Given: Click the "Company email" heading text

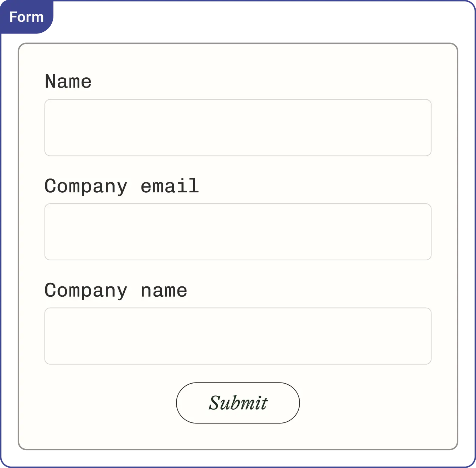Looking at the screenshot, I should coord(121,186).
